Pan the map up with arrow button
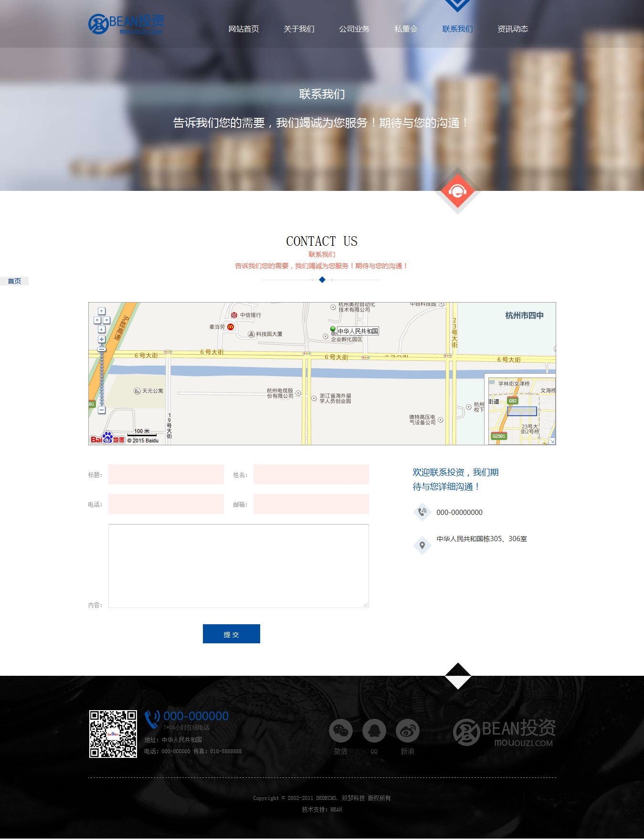644x839 pixels. (102, 311)
